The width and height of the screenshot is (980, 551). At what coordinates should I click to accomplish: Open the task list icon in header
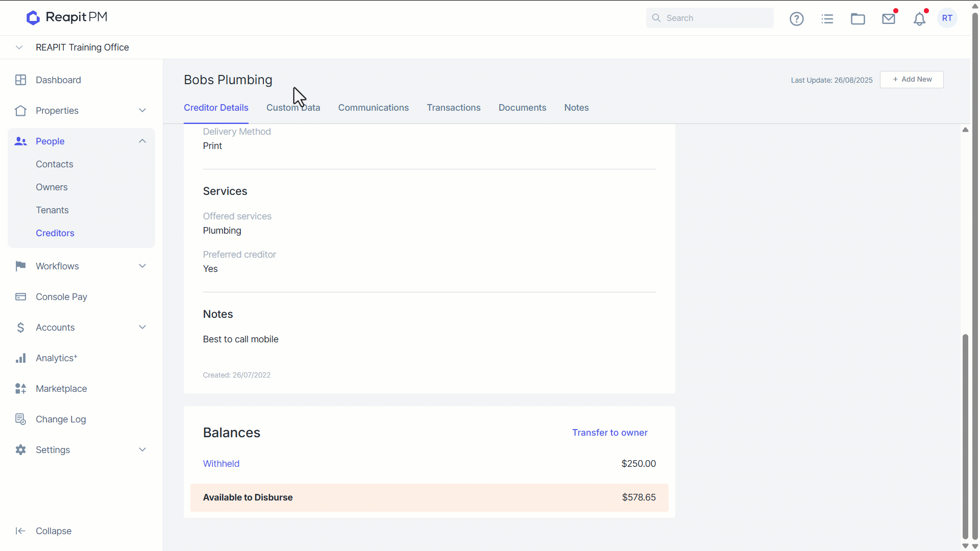point(827,19)
